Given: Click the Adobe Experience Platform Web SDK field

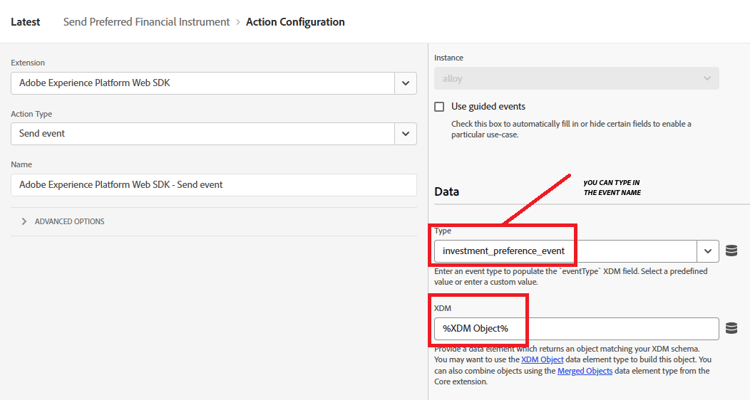Looking at the screenshot, I should 202,83.
